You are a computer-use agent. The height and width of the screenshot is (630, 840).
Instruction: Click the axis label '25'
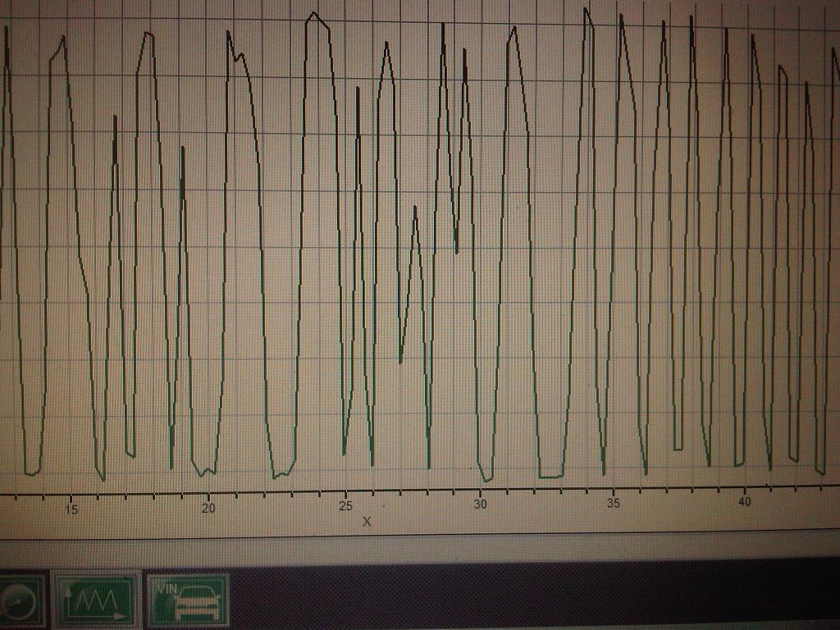coord(346,505)
